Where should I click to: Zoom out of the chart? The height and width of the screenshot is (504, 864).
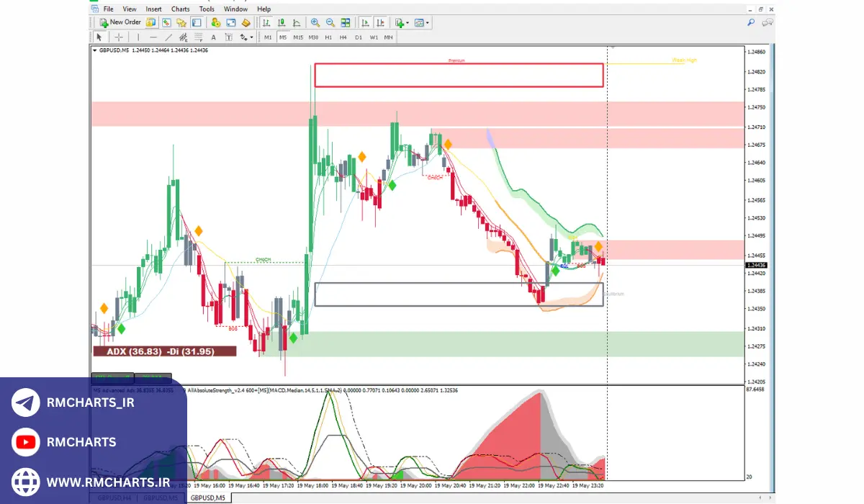click(330, 22)
